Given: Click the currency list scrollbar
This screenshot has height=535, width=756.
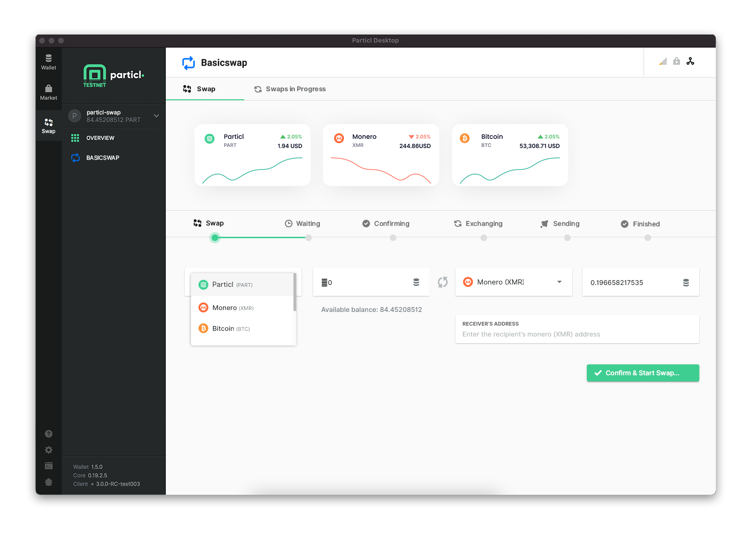Looking at the screenshot, I should click(295, 292).
